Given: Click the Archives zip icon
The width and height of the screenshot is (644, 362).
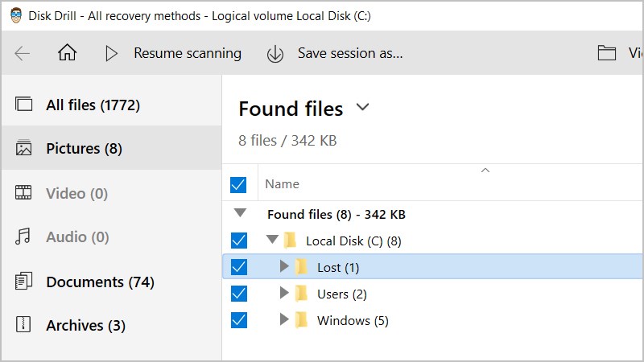Looking at the screenshot, I should pos(23,324).
